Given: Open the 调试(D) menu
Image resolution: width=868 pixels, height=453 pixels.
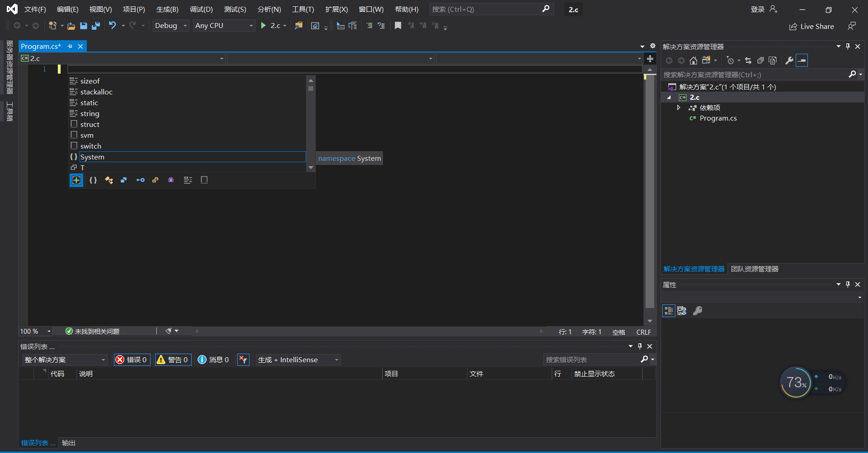Looking at the screenshot, I should pos(201,9).
